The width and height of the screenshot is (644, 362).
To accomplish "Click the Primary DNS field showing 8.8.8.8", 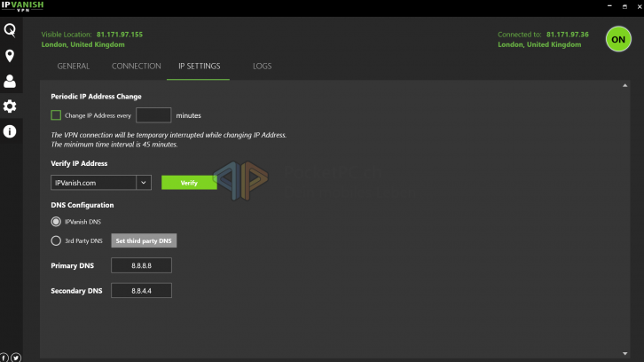I will click(x=141, y=265).
